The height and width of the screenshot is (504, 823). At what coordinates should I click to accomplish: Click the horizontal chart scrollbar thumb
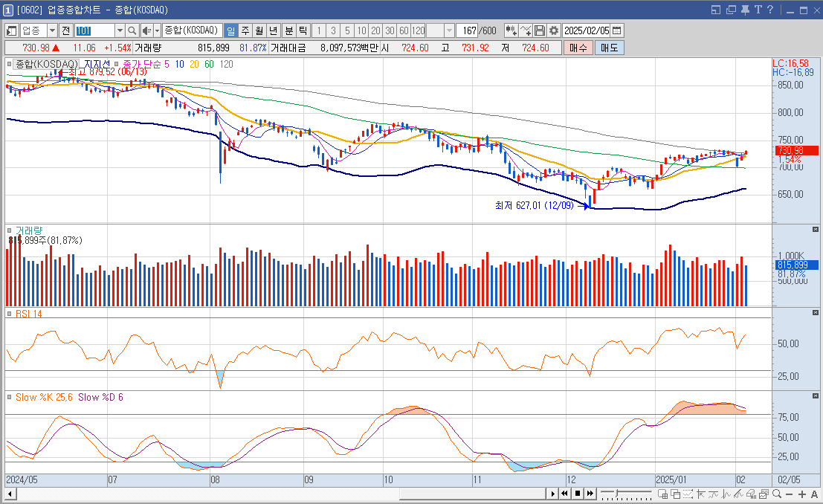coord(472,494)
